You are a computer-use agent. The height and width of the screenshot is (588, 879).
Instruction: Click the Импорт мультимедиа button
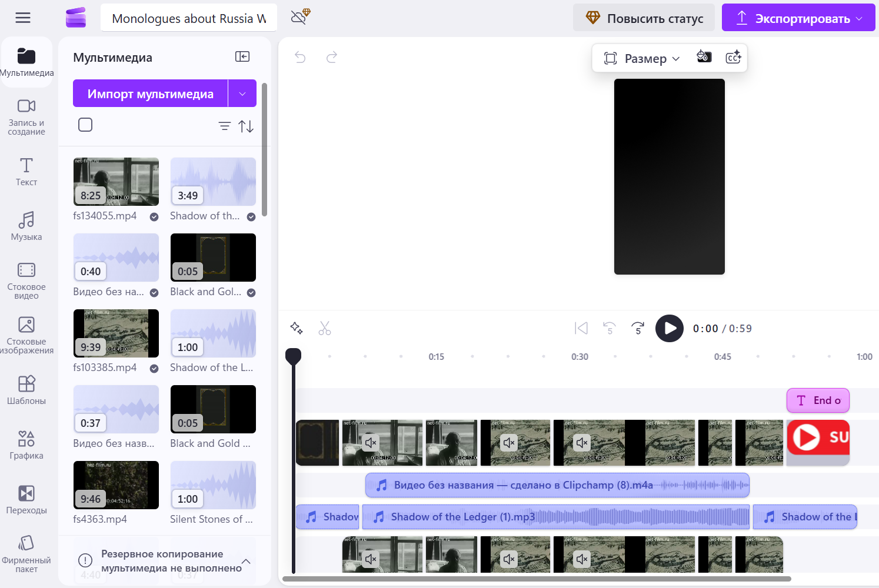(x=150, y=93)
